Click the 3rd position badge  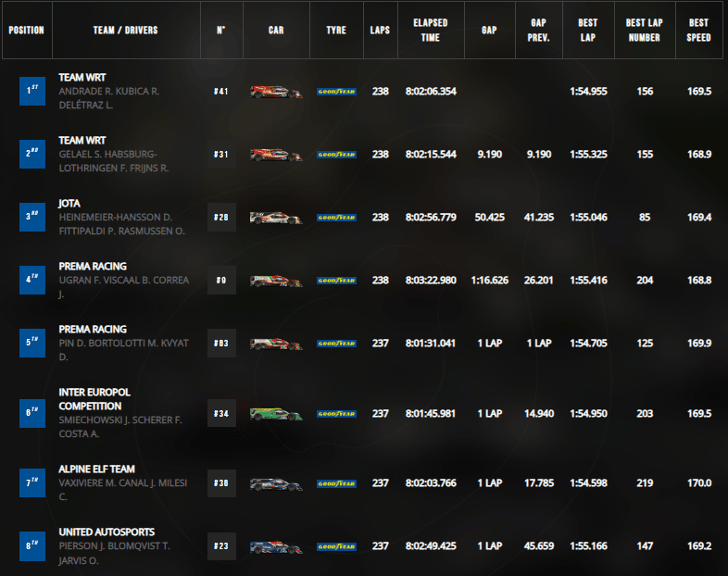32,217
